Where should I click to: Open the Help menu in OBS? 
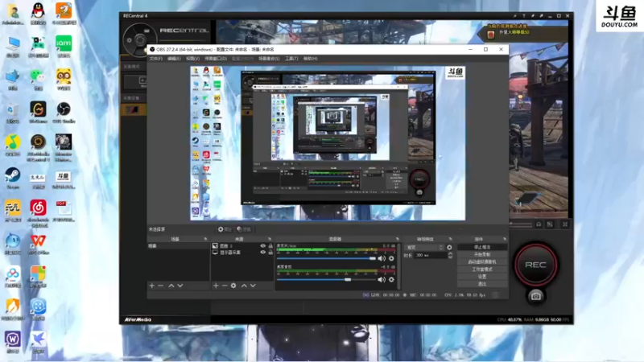click(310, 59)
